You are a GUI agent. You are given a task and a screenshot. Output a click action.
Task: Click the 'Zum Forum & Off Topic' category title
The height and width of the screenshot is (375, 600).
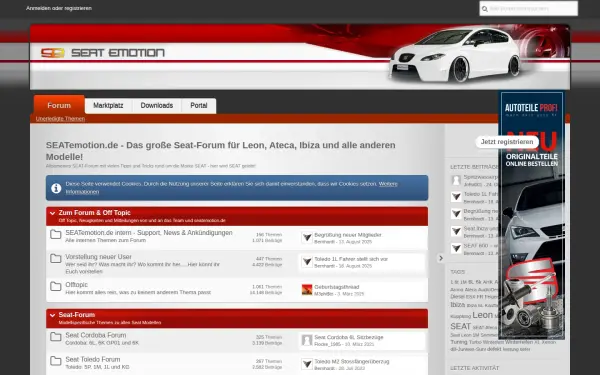95,213
